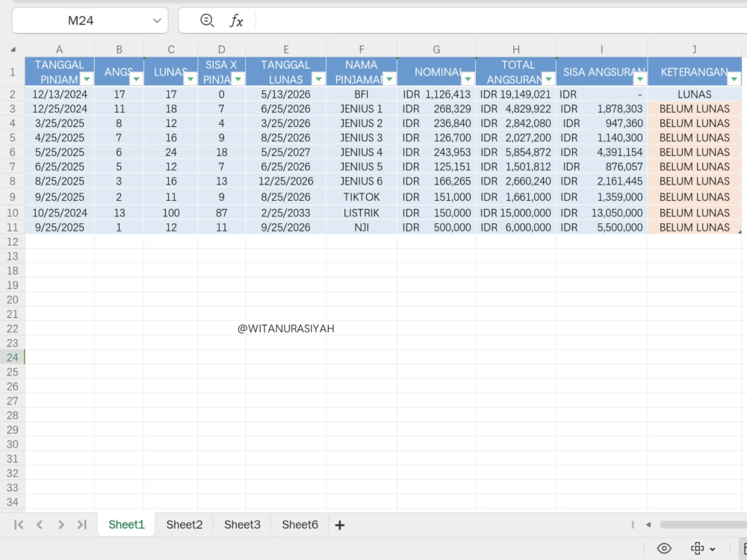Click the @WITANURASIYAH text cell
This screenshot has height=560, width=747.
(x=286, y=329)
